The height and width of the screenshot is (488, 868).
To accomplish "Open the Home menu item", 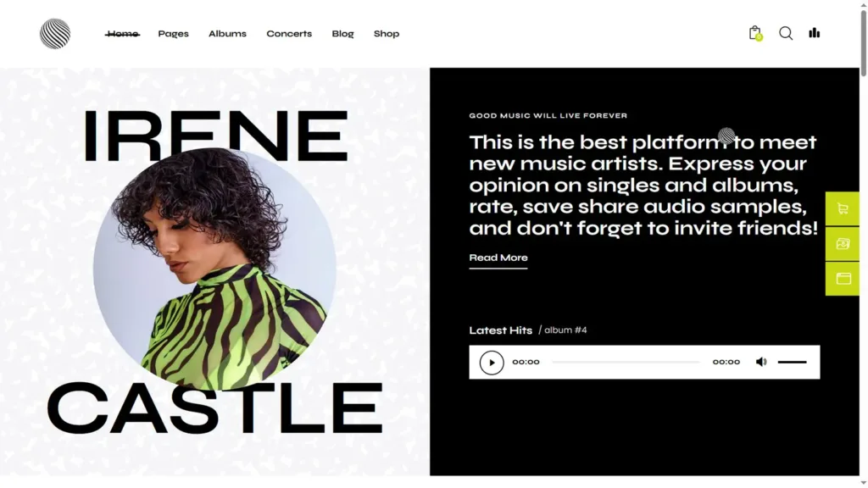I will click(122, 34).
